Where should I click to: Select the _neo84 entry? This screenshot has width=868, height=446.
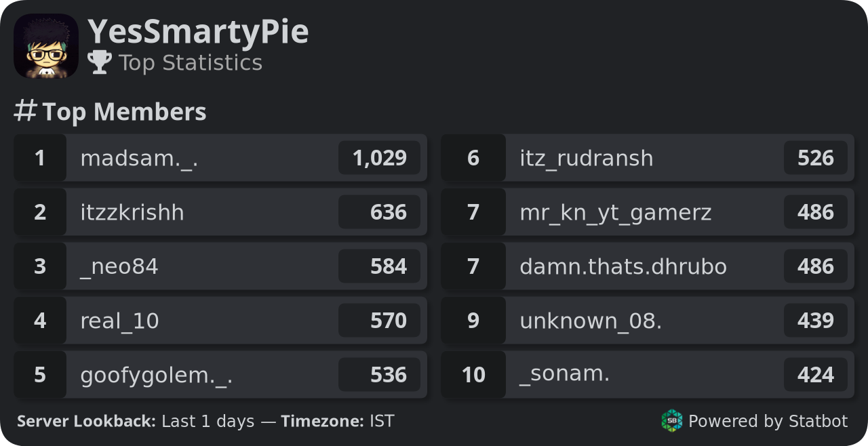[220, 266]
